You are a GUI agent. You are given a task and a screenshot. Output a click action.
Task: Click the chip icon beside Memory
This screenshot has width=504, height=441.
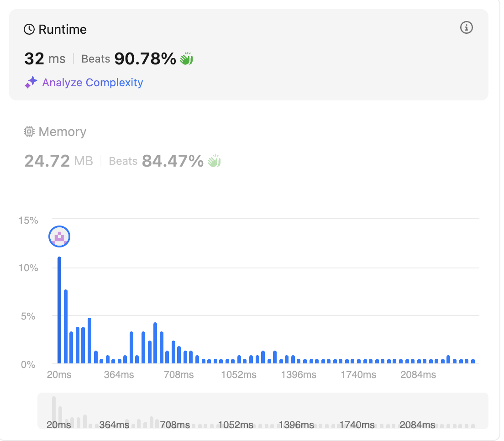29,132
